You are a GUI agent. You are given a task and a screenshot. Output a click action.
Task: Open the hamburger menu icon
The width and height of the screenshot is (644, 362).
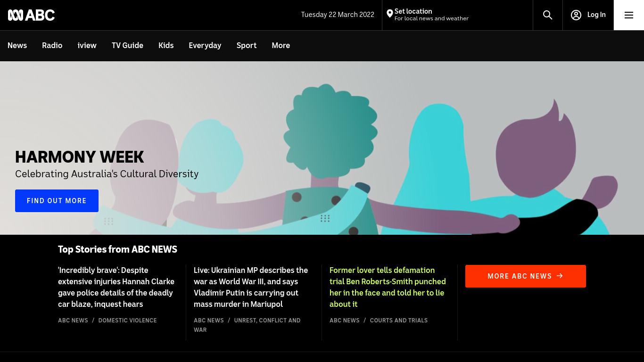click(628, 15)
